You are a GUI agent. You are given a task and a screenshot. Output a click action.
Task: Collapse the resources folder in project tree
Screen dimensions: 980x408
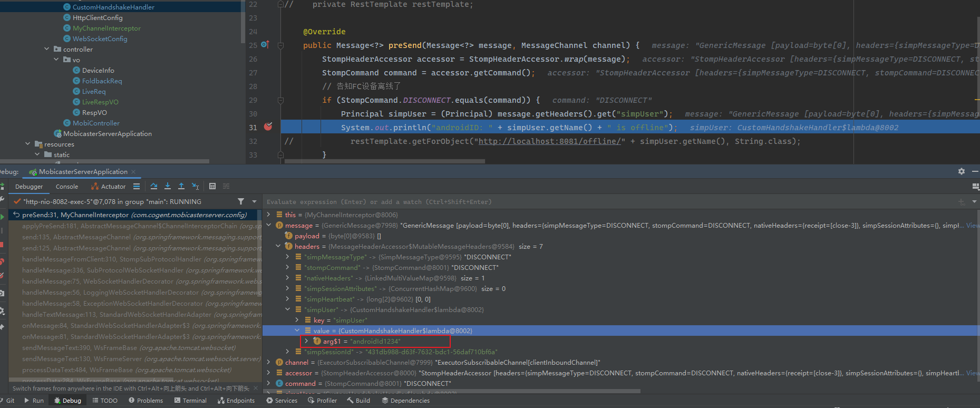tap(28, 144)
